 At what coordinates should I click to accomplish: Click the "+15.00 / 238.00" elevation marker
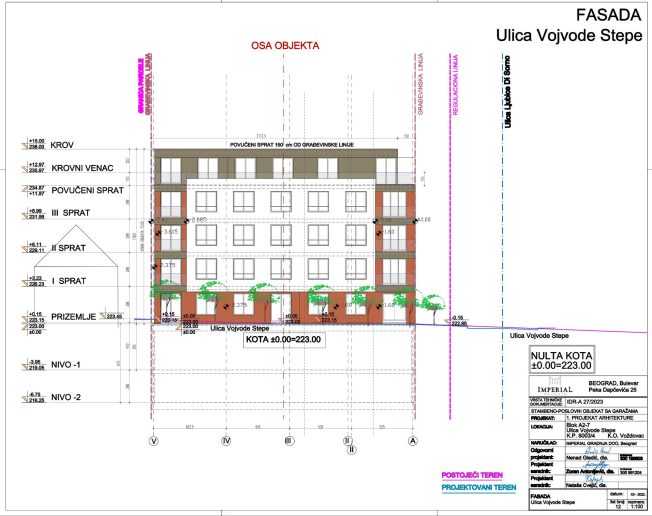click(x=36, y=144)
